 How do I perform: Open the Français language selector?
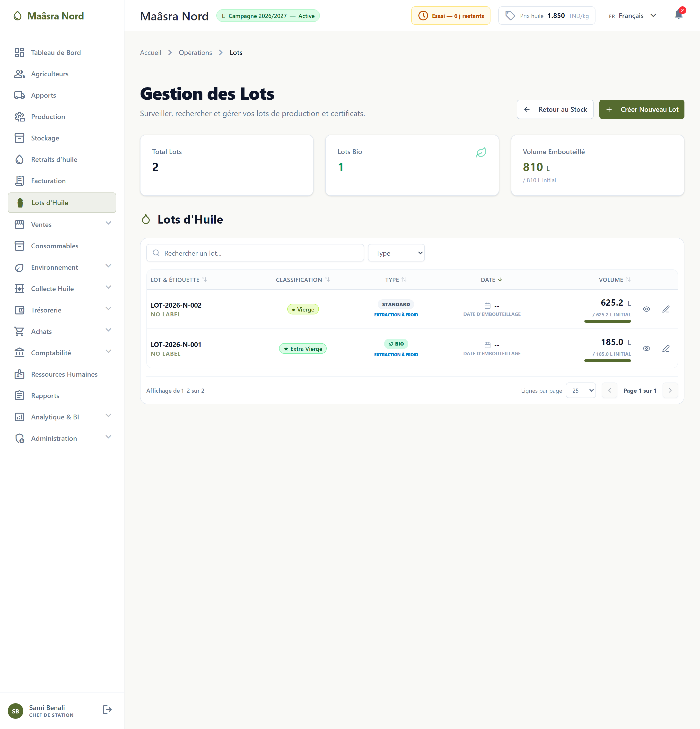pos(632,16)
